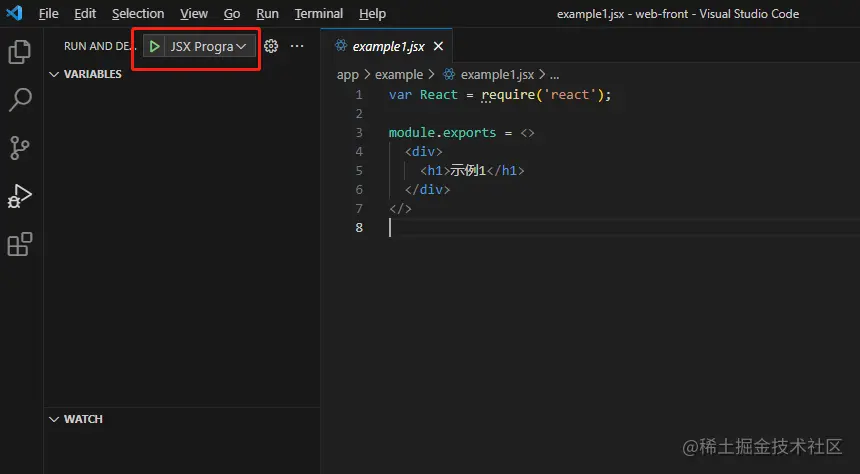Image resolution: width=860 pixels, height=474 pixels.
Task: Click module.exports on line 3
Action: coord(442,133)
